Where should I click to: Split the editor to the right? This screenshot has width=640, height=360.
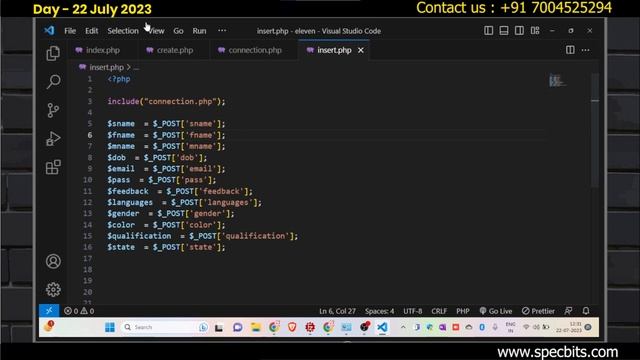point(570,50)
